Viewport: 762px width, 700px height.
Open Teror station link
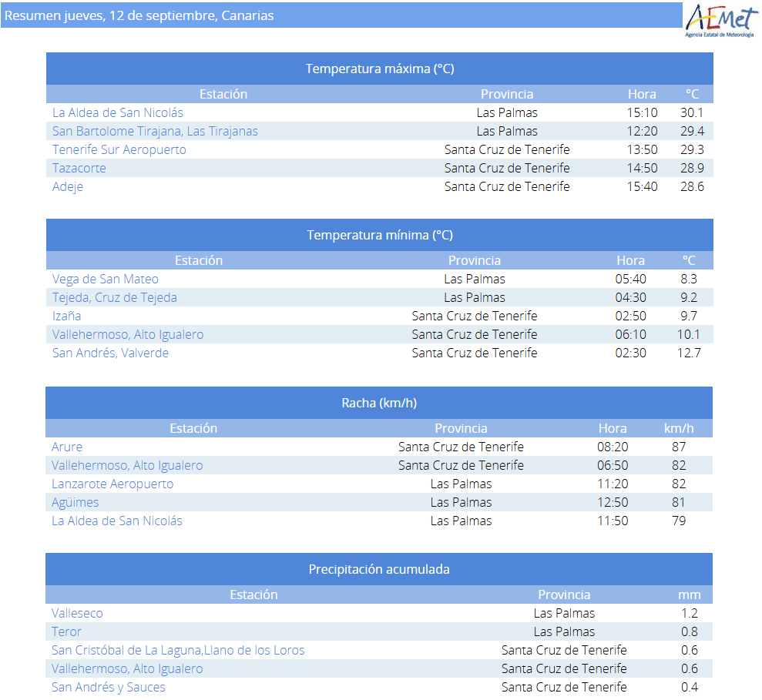pos(66,631)
